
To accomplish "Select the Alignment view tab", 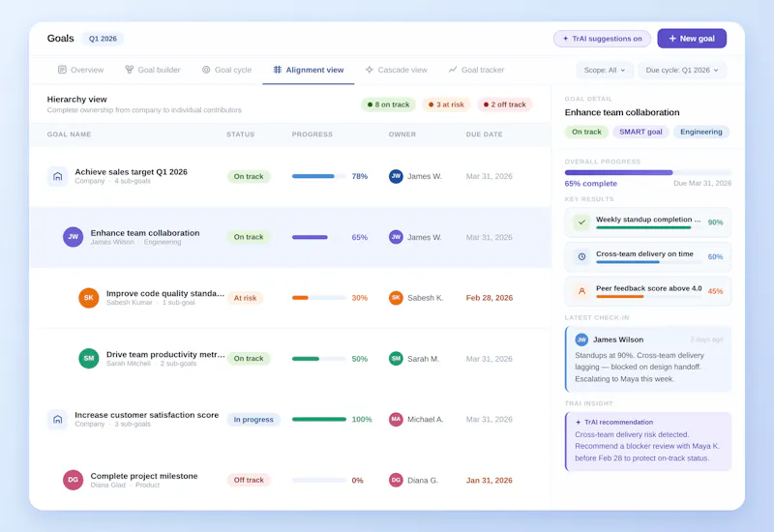I will (309, 70).
